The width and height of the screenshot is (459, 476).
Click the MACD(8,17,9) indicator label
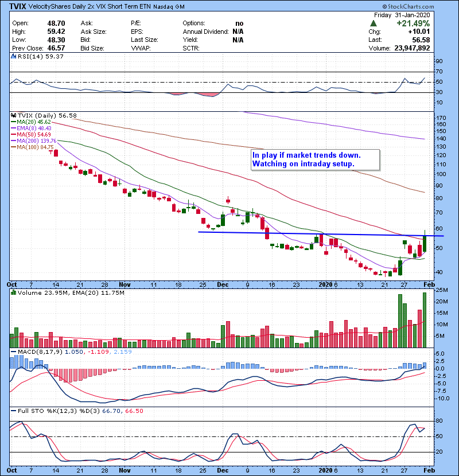coord(40,352)
